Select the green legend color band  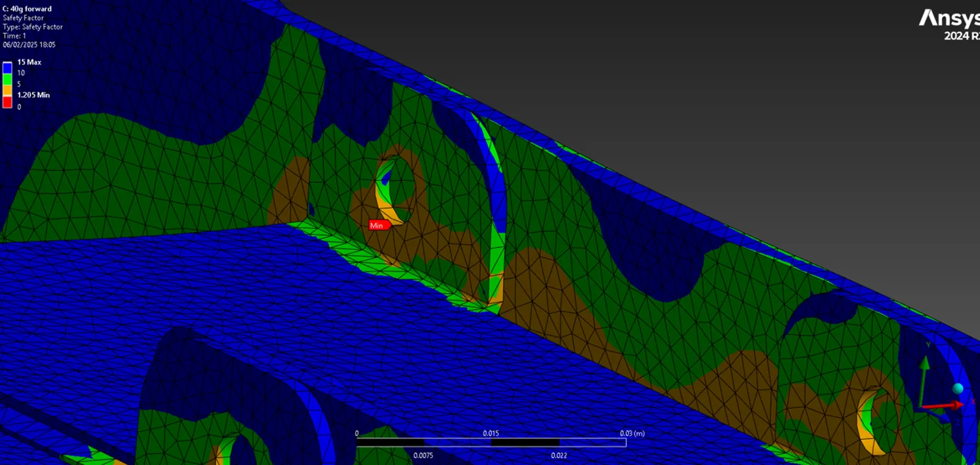pyautogui.click(x=7, y=79)
